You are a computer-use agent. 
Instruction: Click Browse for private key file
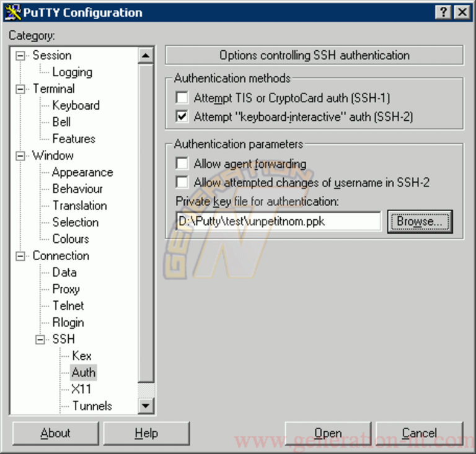coord(420,221)
